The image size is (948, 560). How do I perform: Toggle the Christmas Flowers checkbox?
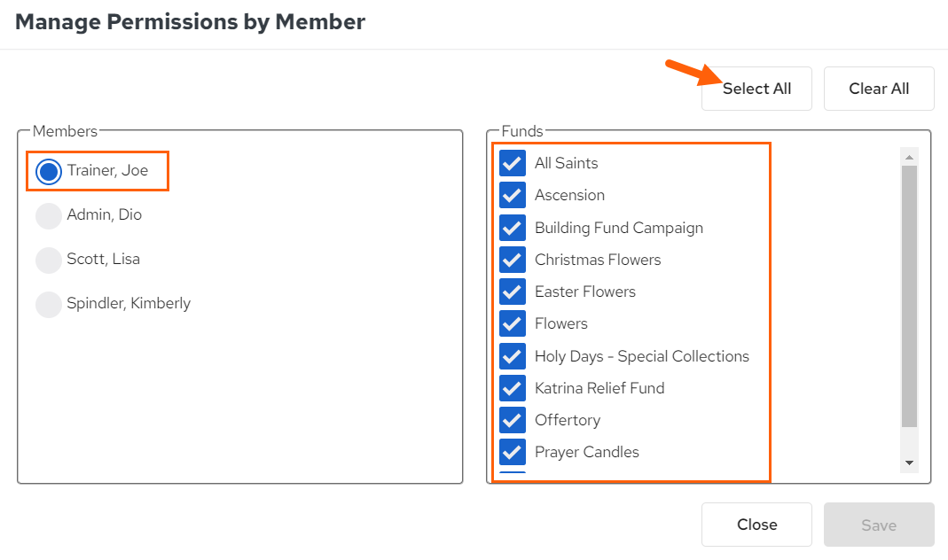click(512, 260)
